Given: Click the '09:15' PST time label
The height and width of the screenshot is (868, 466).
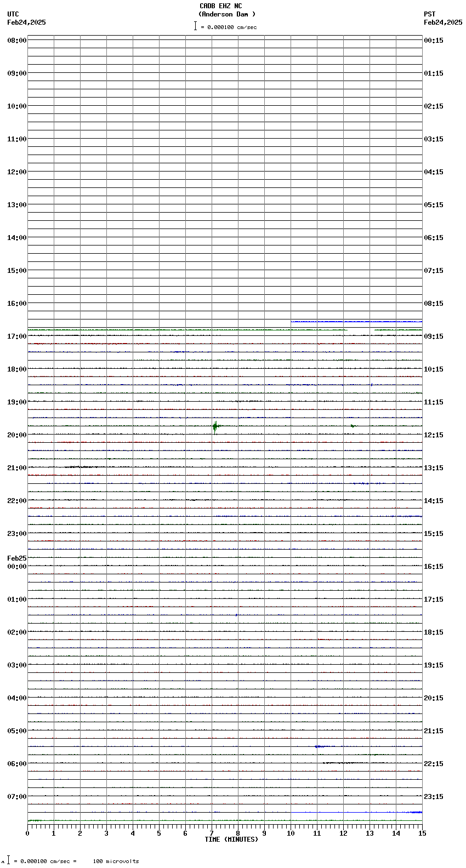Looking at the screenshot, I should tap(434, 336).
